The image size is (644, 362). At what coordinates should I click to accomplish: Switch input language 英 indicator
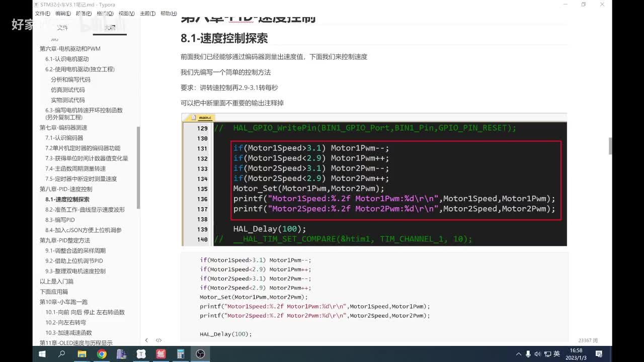click(557, 354)
